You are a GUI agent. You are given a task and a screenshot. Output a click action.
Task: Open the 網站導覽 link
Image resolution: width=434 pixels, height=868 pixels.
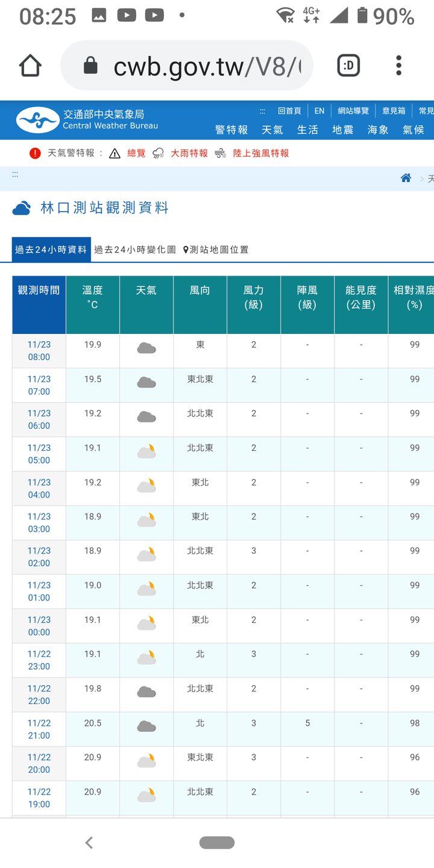tap(353, 111)
